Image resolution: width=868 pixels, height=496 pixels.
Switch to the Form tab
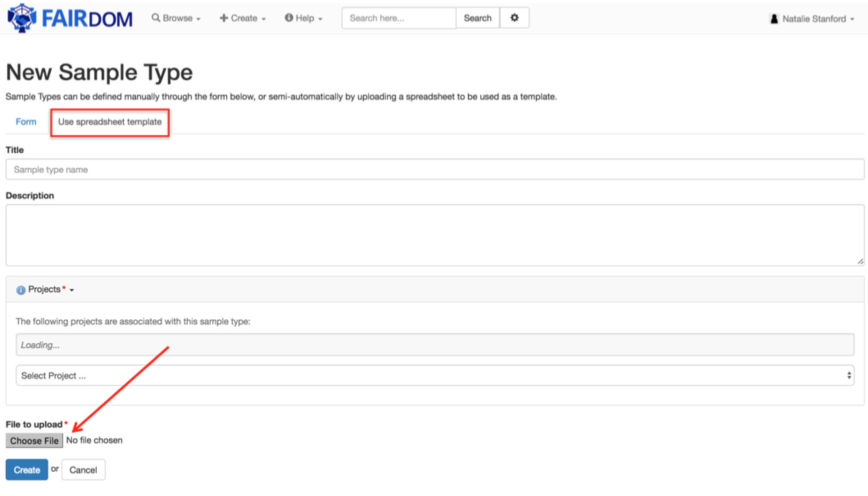[x=26, y=122]
